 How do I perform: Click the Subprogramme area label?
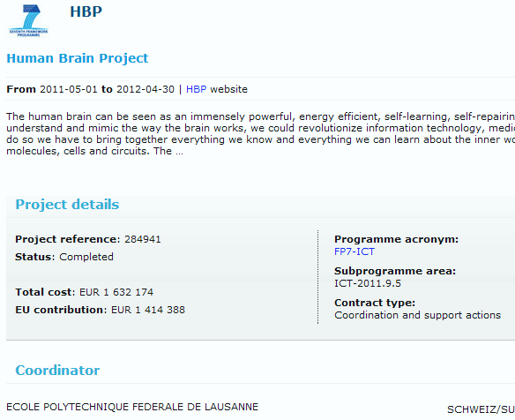point(395,271)
